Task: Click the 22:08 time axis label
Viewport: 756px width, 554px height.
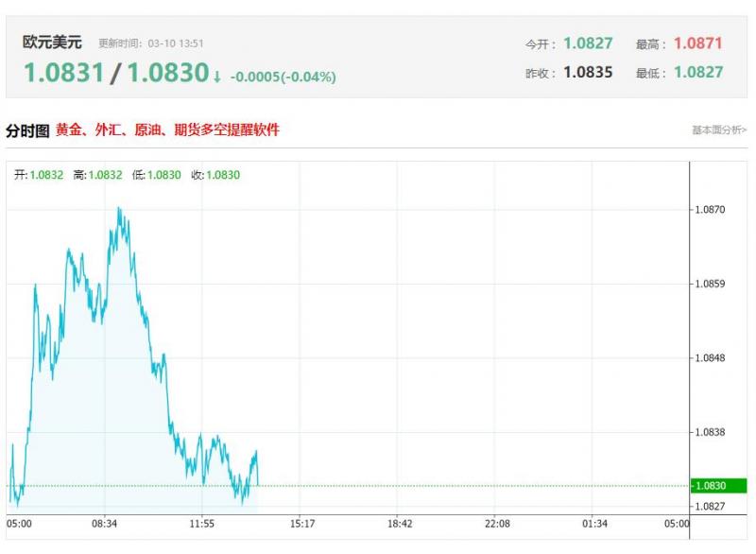Action: pos(497,524)
